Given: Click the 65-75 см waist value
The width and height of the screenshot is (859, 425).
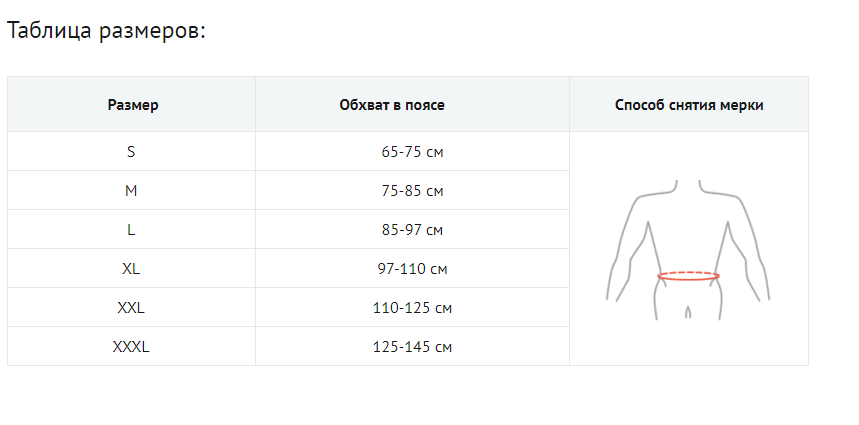Looking at the screenshot, I should tap(412, 152).
